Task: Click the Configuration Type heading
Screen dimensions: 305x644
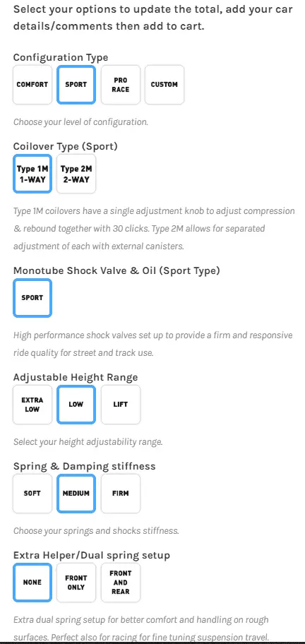Action: tap(61, 57)
